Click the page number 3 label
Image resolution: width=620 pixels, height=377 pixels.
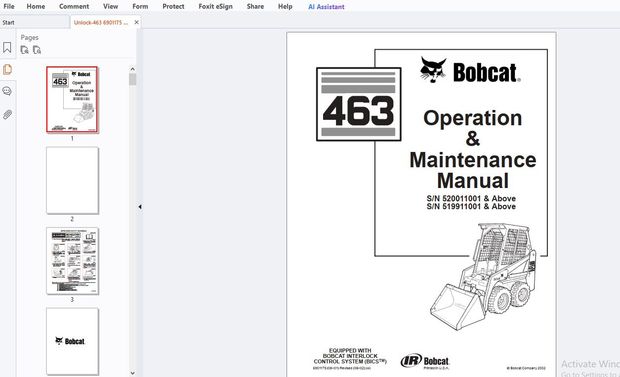click(72, 299)
